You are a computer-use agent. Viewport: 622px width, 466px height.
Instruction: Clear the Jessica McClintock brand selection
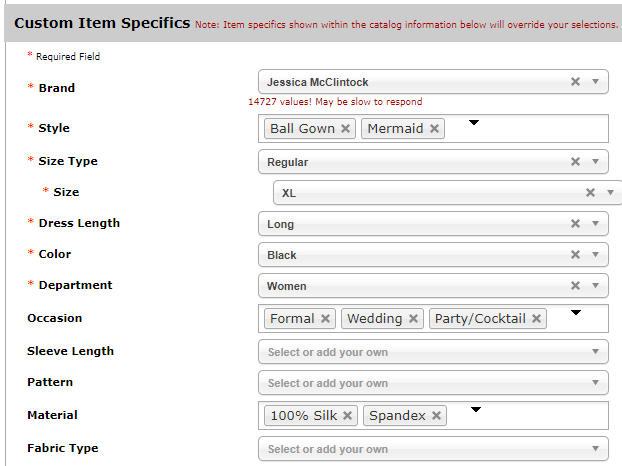pyautogui.click(x=575, y=82)
